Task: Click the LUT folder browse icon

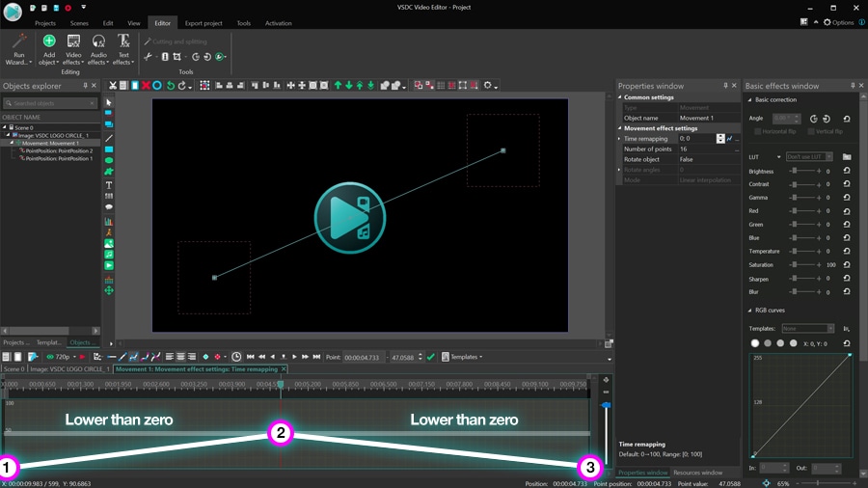Action: tap(846, 156)
